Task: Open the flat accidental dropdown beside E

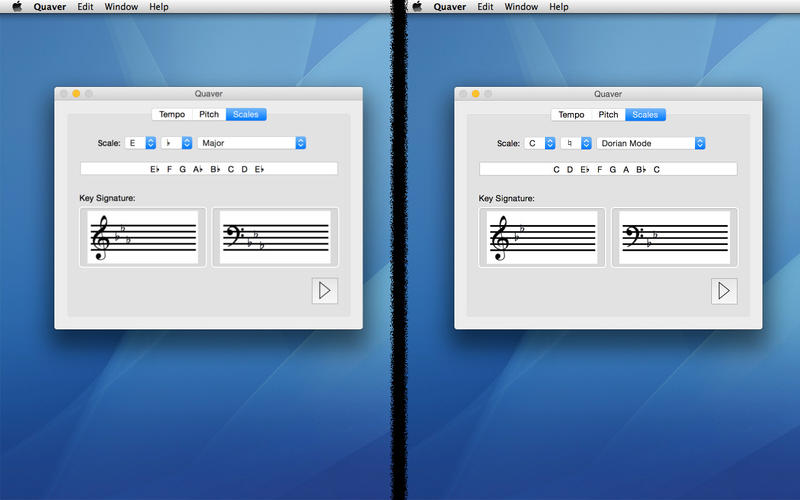Action: pyautogui.click(x=176, y=143)
